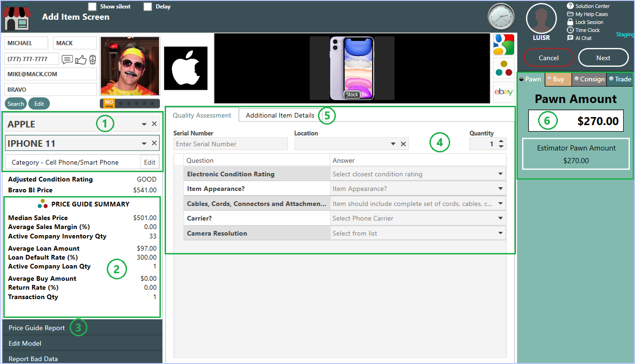Increase the Quantity value

click(501, 141)
